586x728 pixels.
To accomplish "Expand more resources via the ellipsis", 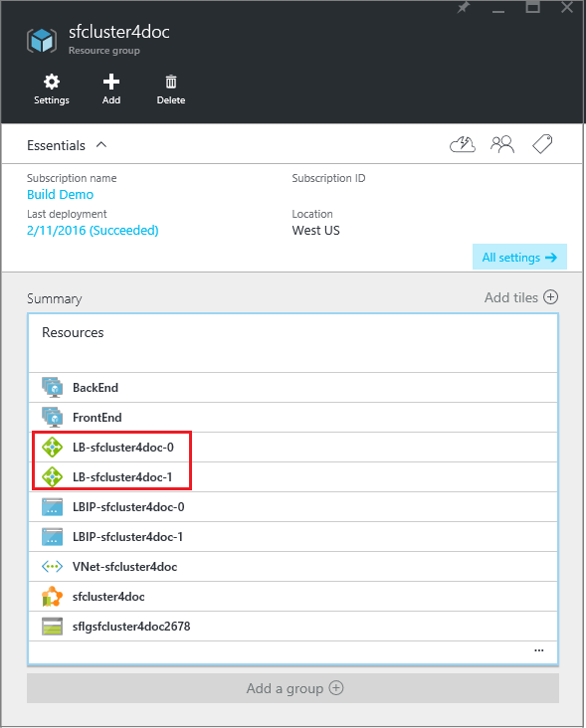I will pos(538,650).
